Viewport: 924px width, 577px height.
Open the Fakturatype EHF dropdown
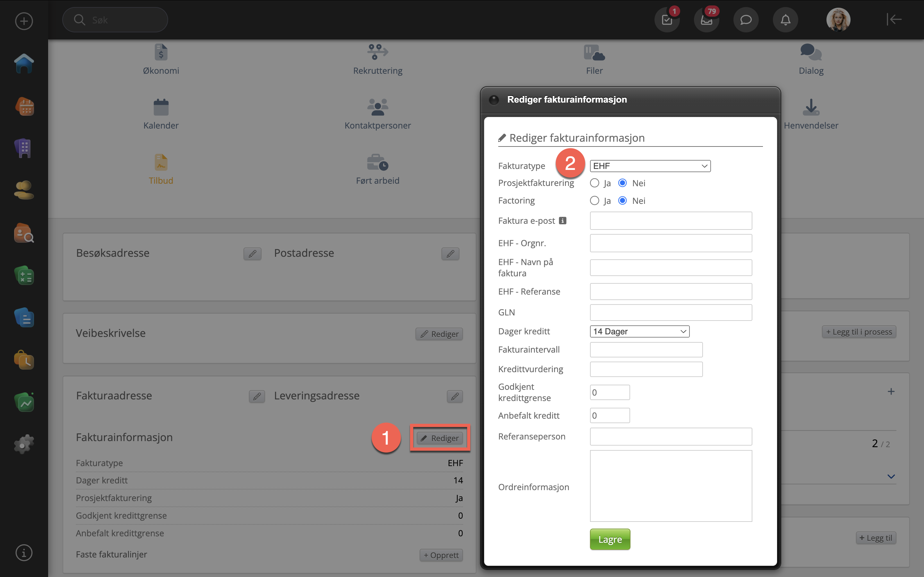pyautogui.click(x=650, y=166)
